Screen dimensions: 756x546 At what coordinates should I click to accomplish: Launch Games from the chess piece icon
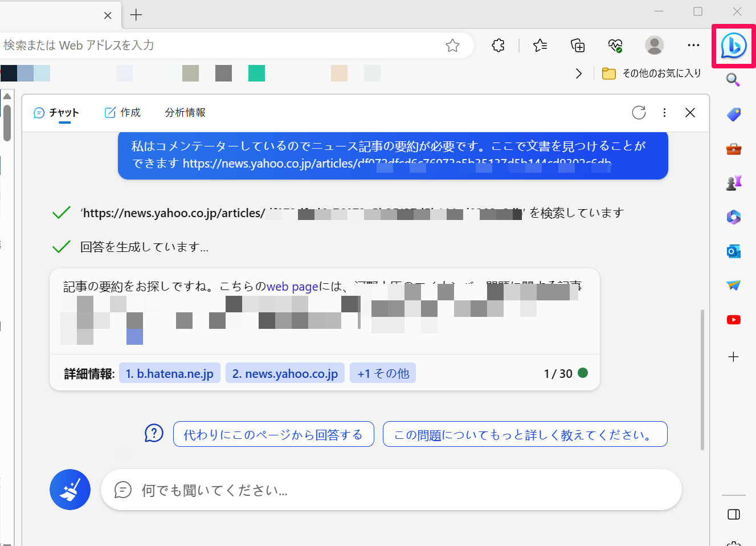[733, 182]
